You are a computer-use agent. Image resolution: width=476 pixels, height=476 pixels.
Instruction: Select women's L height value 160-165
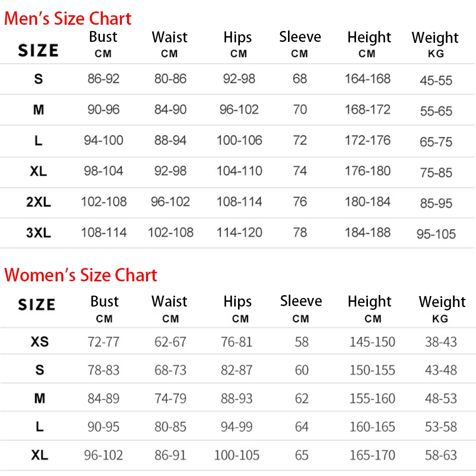point(372,426)
